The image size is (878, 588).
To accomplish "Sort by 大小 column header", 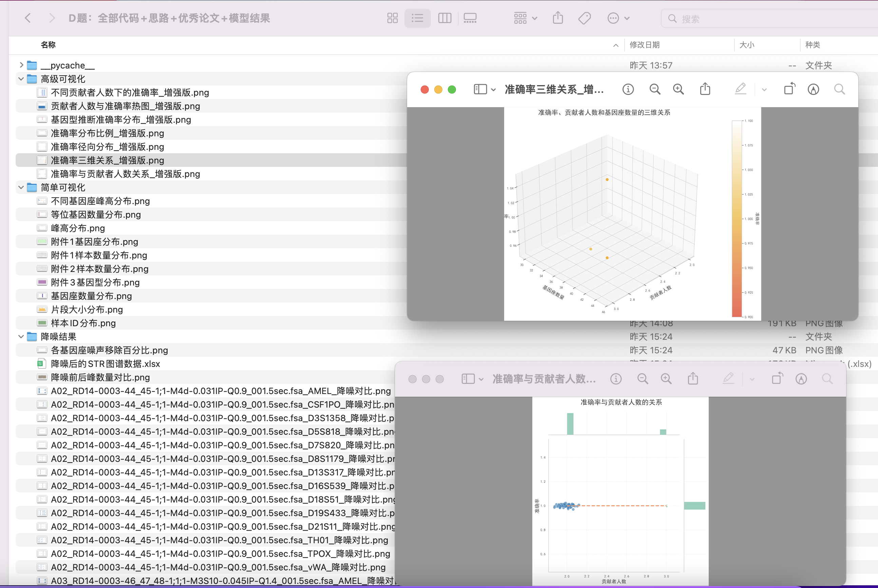I will click(746, 45).
